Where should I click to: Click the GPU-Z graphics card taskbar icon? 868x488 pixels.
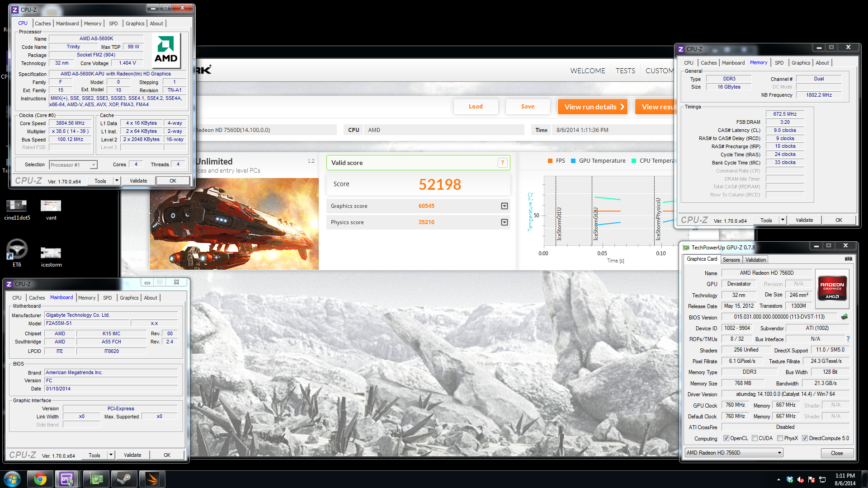pyautogui.click(x=96, y=479)
